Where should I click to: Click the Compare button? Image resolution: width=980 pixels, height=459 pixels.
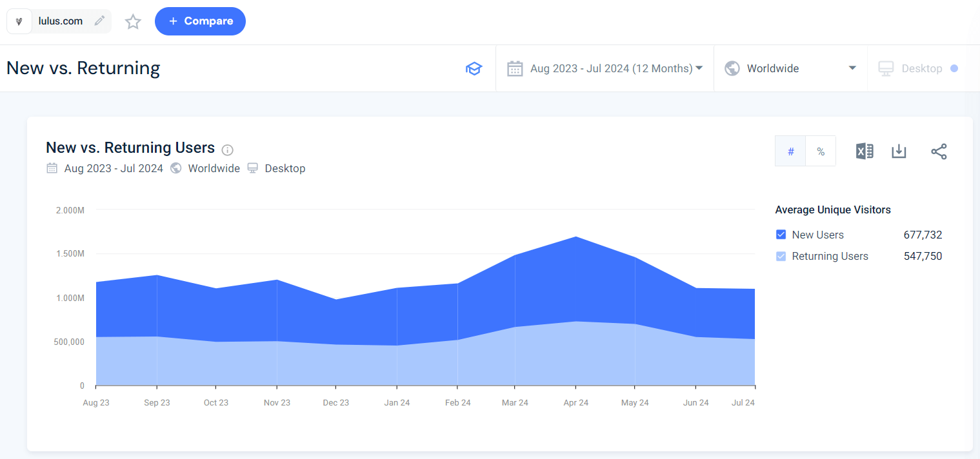click(x=200, y=21)
